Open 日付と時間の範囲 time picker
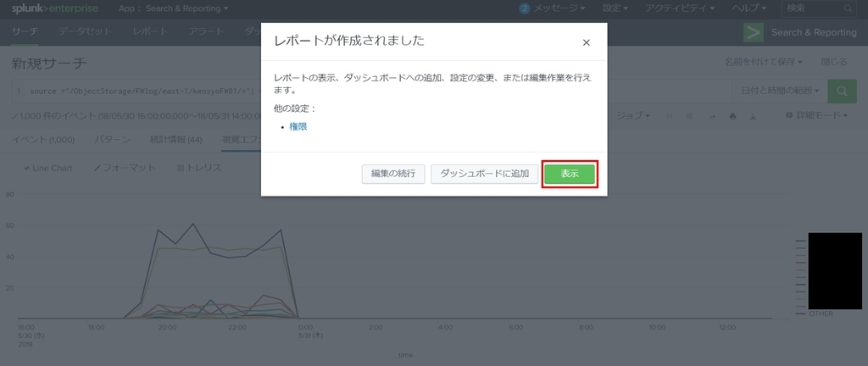The image size is (868, 366). [780, 91]
